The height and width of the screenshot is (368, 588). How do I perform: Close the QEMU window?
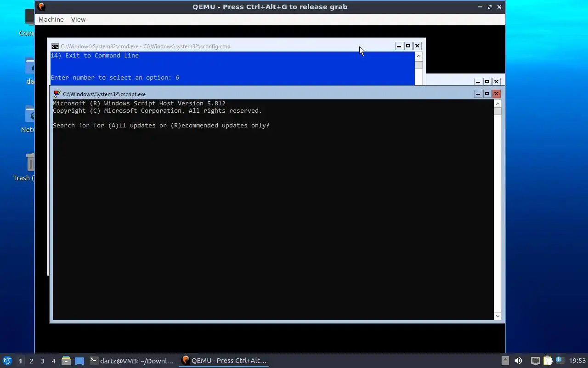(x=499, y=7)
